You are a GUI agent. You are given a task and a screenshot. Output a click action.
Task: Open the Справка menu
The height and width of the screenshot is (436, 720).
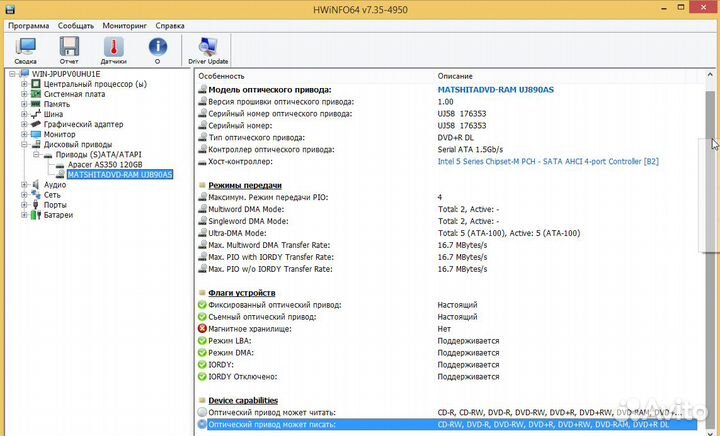coord(170,26)
